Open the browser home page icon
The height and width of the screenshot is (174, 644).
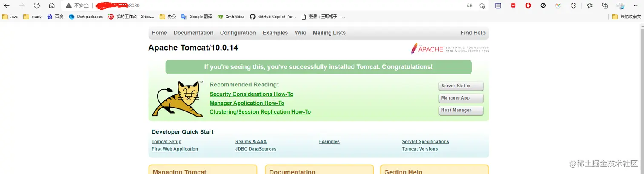tap(52, 6)
